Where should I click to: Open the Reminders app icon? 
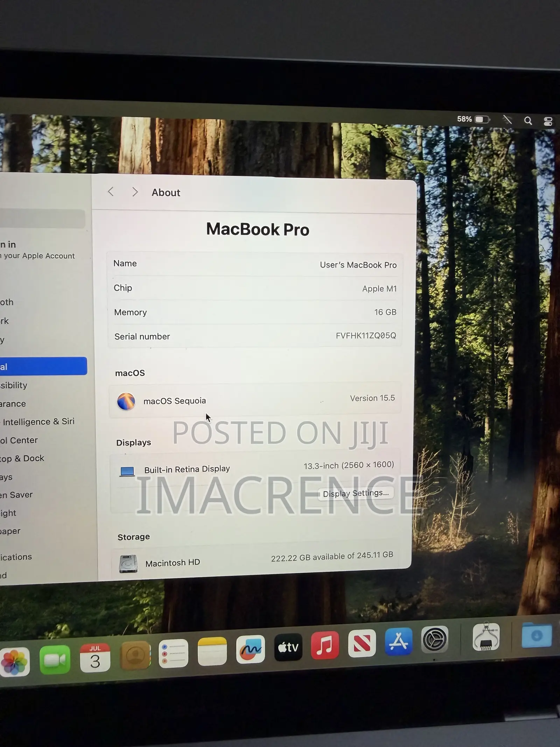[174, 654]
